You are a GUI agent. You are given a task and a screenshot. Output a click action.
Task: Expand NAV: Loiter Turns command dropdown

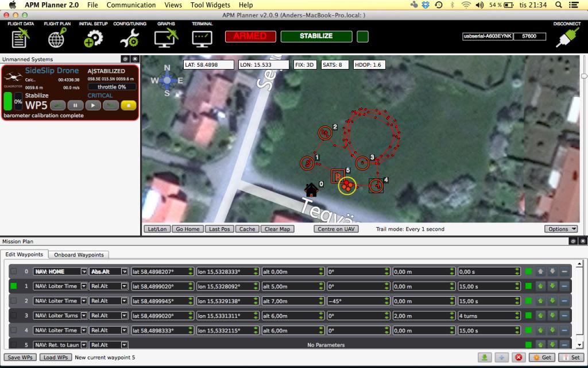(84, 316)
